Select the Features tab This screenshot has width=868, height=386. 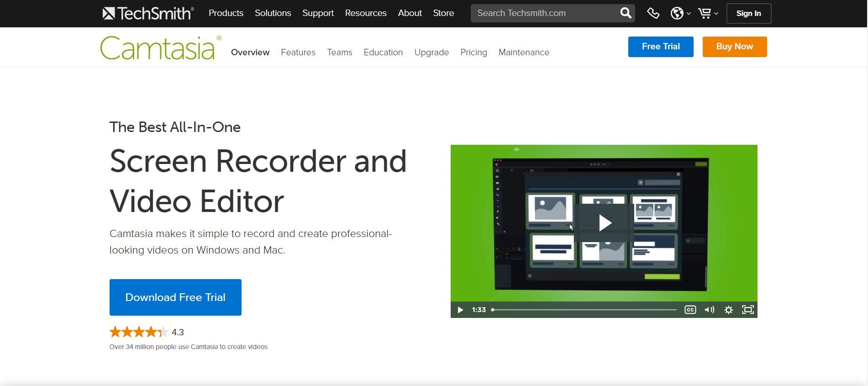(x=298, y=53)
